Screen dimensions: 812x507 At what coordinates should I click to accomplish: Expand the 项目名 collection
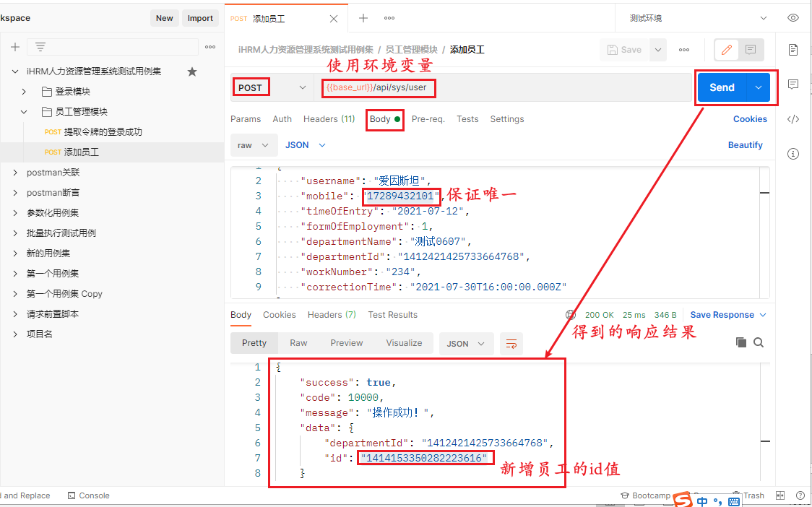click(x=15, y=334)
